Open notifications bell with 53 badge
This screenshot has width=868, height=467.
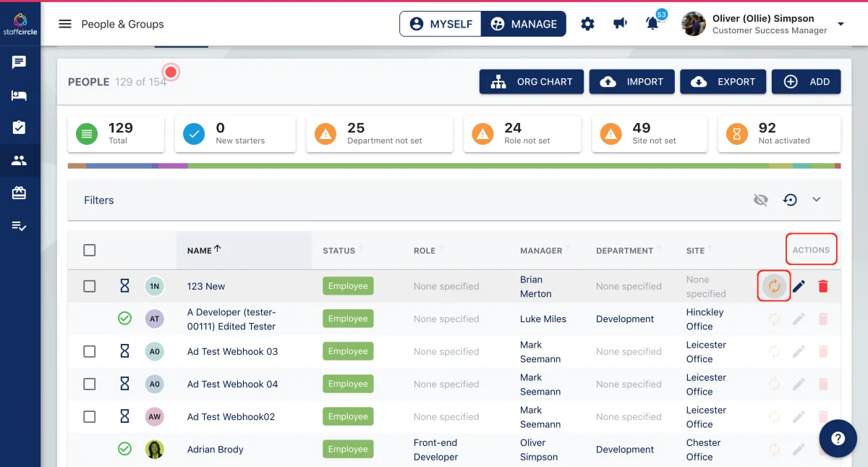pyautogui.click(x=652, y=24)
